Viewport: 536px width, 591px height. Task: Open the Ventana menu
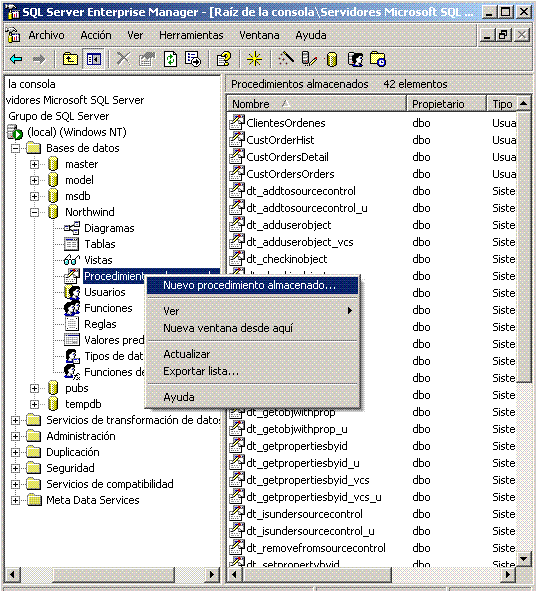tap(259, 35)
